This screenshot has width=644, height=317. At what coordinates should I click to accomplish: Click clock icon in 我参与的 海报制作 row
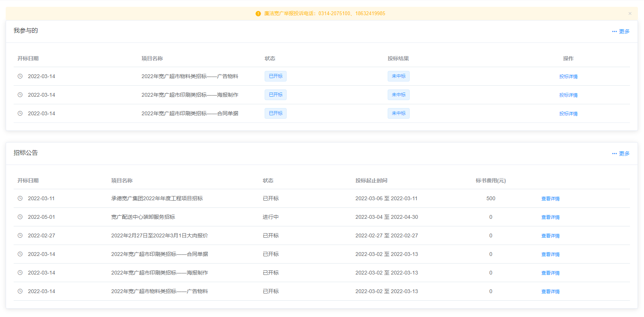[x=20, y=95]
